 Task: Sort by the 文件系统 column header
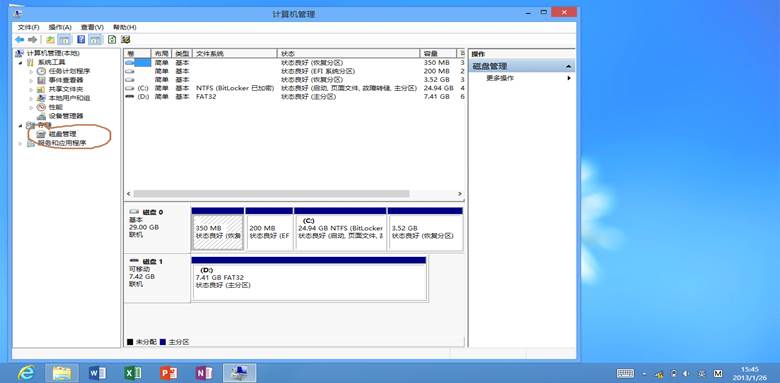(234, 54)
